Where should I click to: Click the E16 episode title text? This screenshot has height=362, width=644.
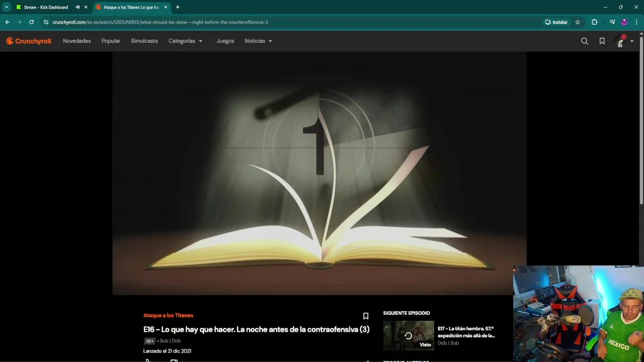pos(256,329)
